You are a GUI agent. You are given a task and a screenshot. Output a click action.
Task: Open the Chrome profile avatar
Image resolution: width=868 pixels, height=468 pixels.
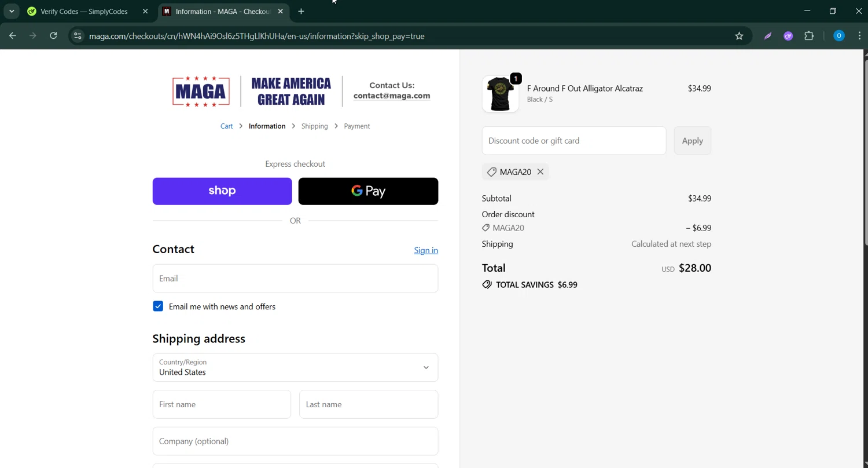tap(839, 36)
